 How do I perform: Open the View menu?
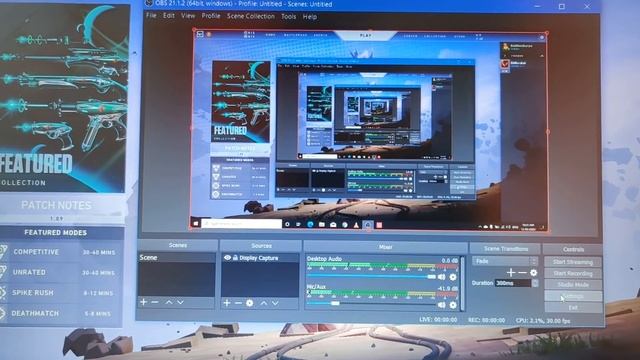(x=188, y=16)
